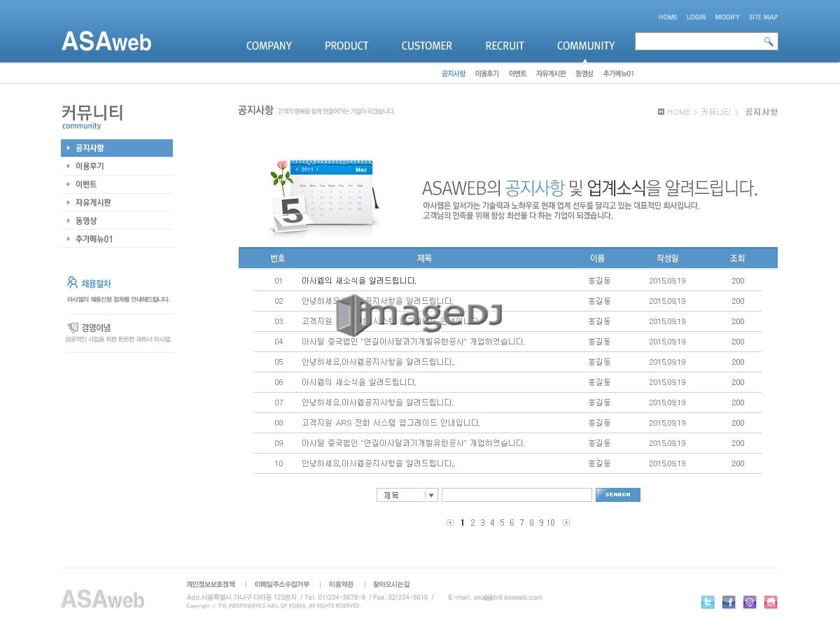Screen dimensions: 840x630
Task: Click the purple social icon in the footer
Action: coord(750,602)
